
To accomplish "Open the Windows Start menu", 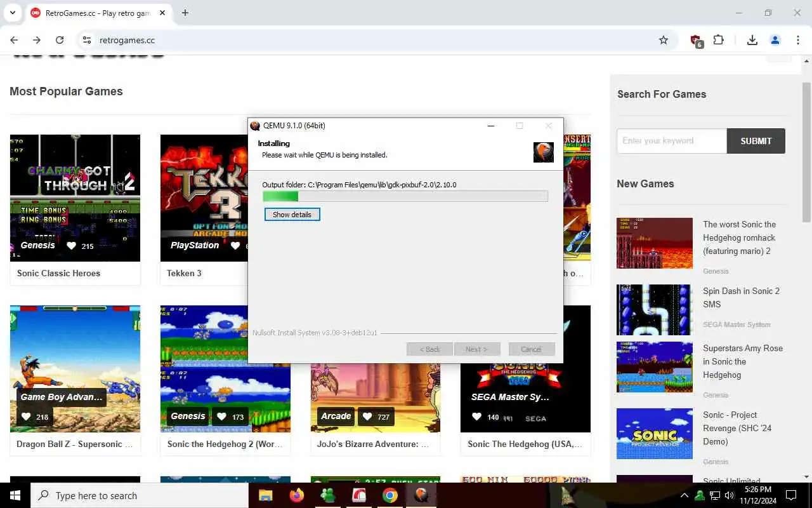I will tap(15, 495).
